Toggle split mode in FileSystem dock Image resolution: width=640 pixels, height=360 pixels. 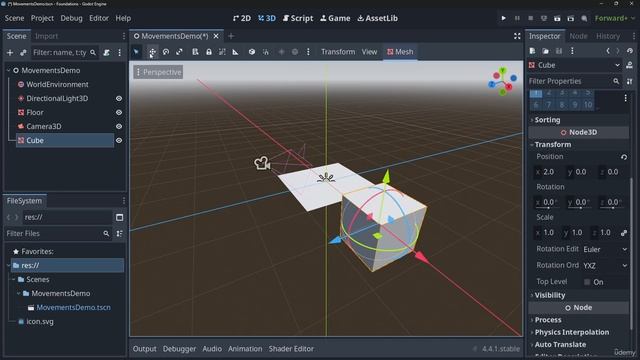pos(119,218)
